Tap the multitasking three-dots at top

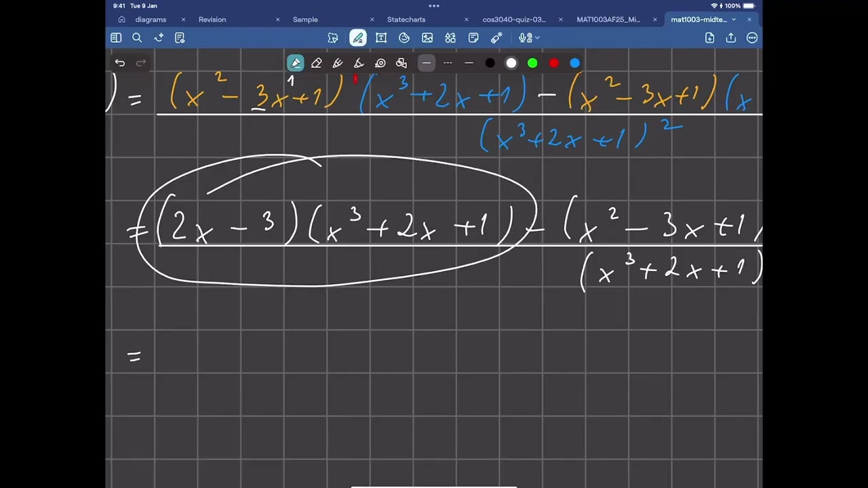(x=434, y=5)
